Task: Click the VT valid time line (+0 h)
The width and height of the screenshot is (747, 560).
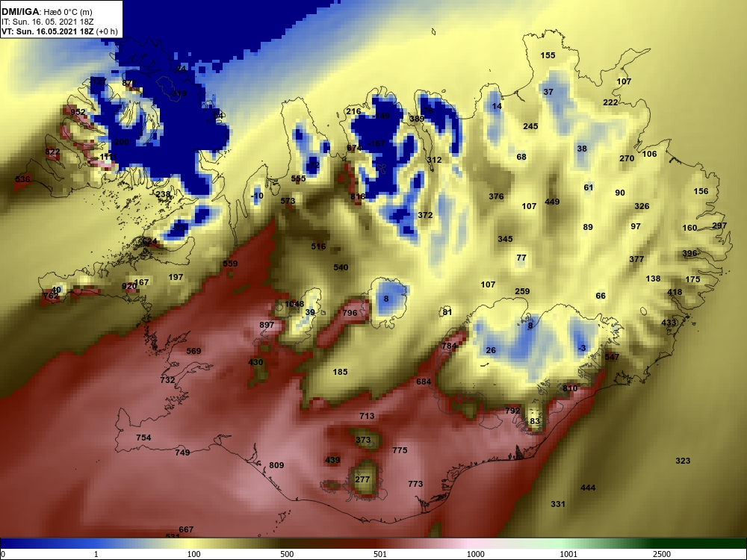Action: coord(58,31)
